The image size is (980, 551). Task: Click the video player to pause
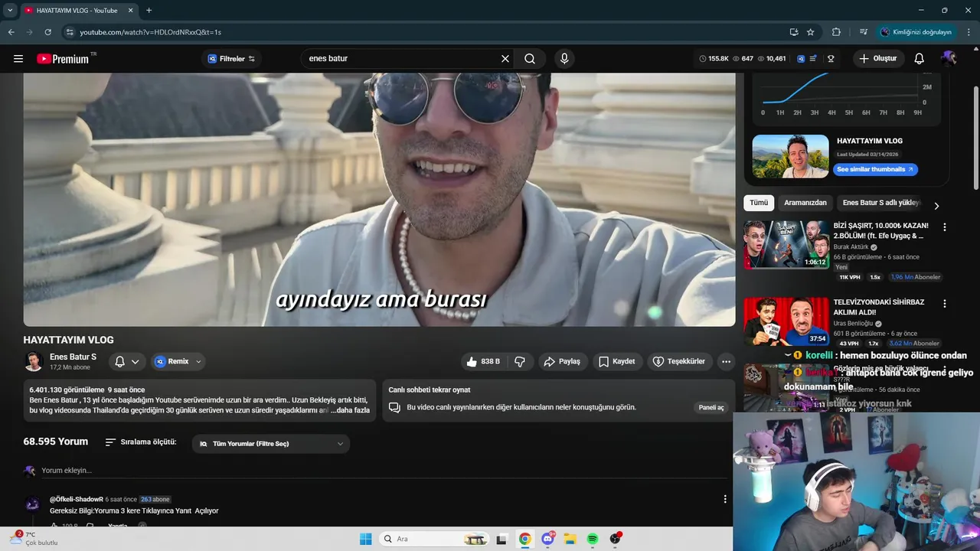pyautogui.click(x=379, y=200)
